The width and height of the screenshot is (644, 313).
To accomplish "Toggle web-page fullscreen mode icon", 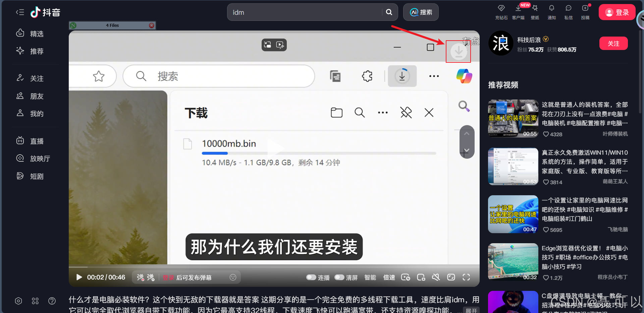I will pos(451,277).
